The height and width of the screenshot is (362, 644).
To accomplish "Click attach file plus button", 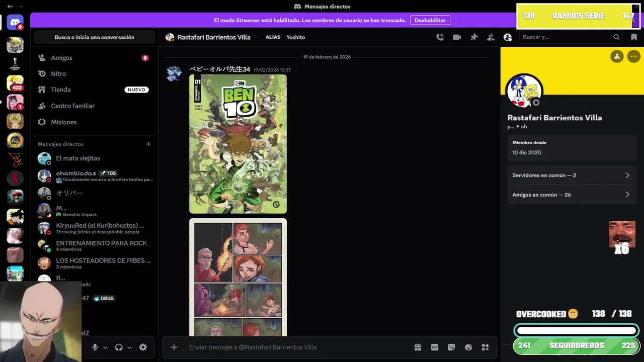I will pyautogui.click(x=174, y=347).
